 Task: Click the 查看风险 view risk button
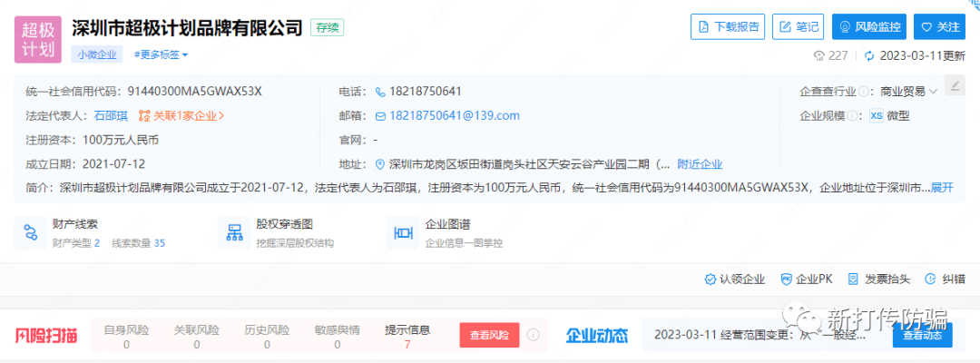coord(489,335)
